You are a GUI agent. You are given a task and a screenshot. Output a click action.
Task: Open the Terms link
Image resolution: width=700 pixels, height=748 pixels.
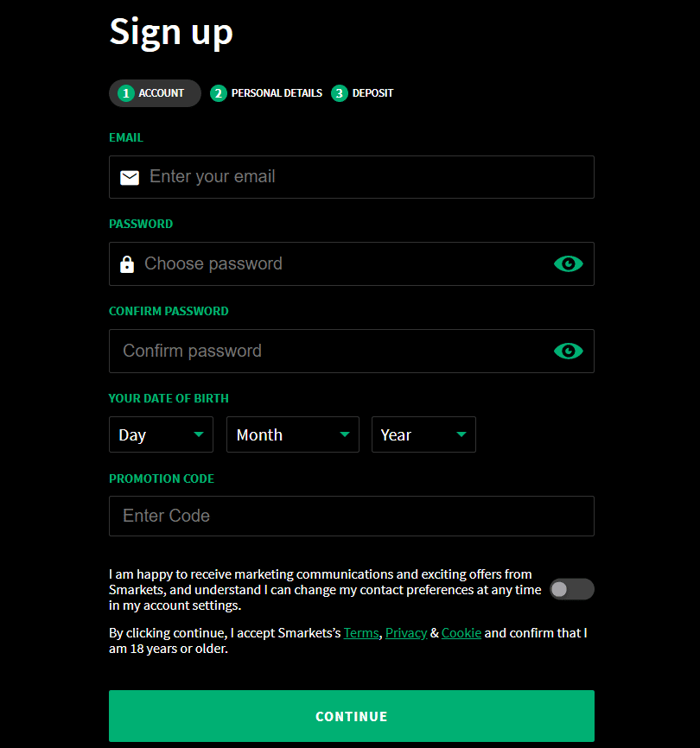point(361,633)
